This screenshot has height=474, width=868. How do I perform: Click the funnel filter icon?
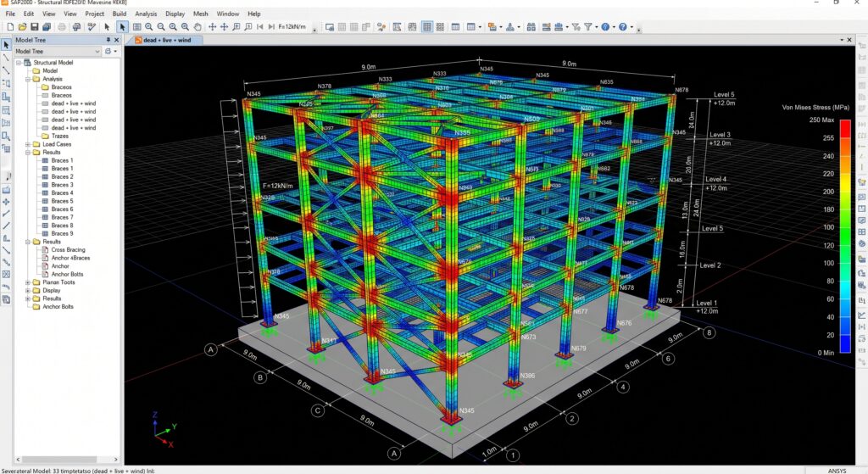pyautogui.click(x=588, y=26)
